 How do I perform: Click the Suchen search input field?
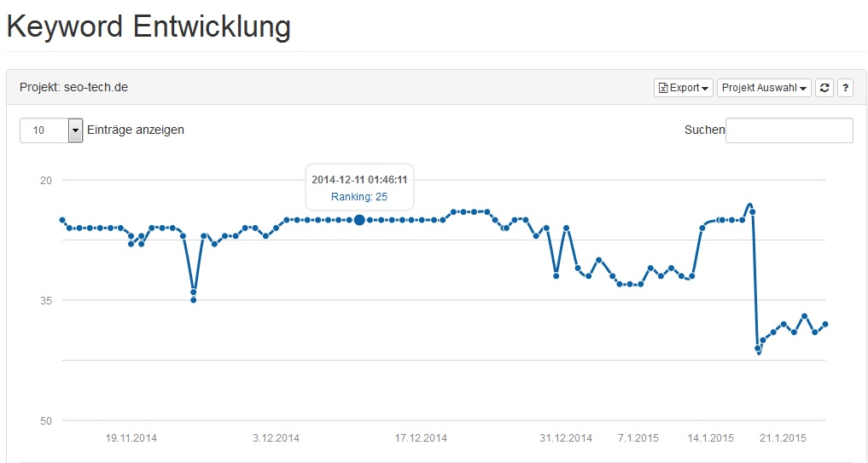pyautogui.click(x=789, y=130)
